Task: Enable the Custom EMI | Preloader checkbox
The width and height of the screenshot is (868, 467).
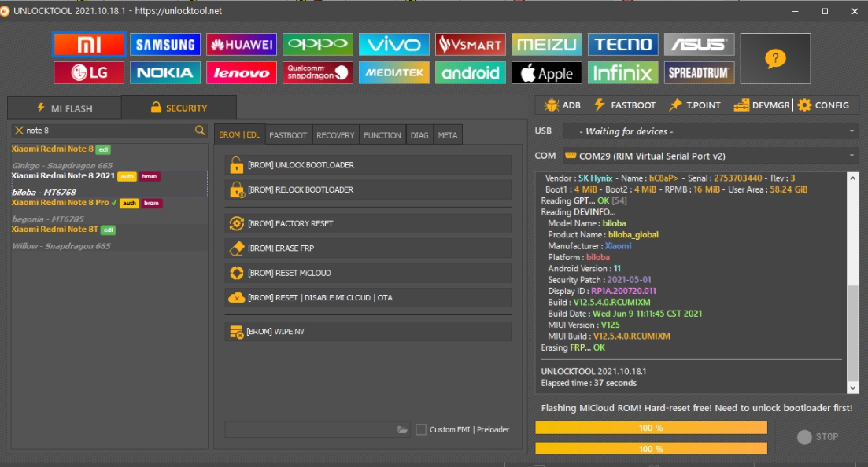Action: coord(421,429)
